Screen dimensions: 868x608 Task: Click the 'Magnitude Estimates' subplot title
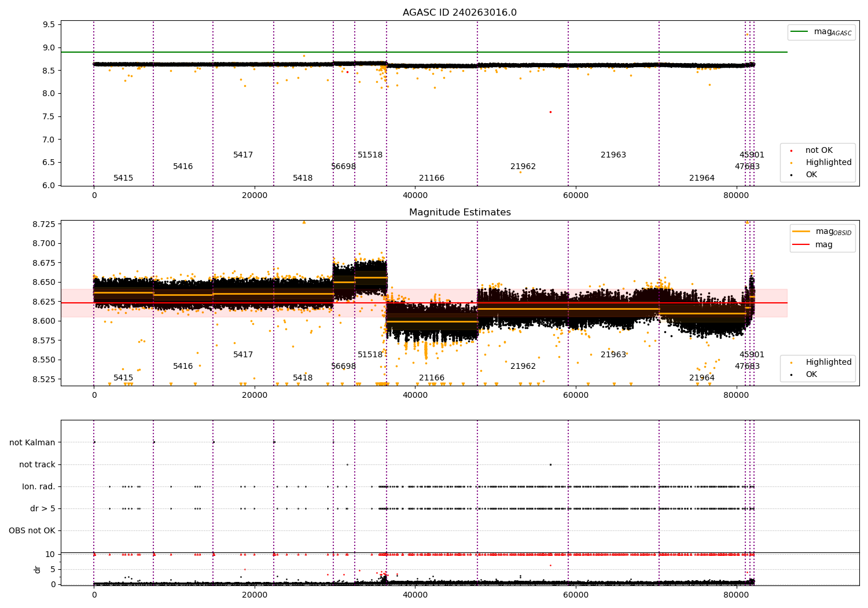pyautogui.click(x=459, y=213)
